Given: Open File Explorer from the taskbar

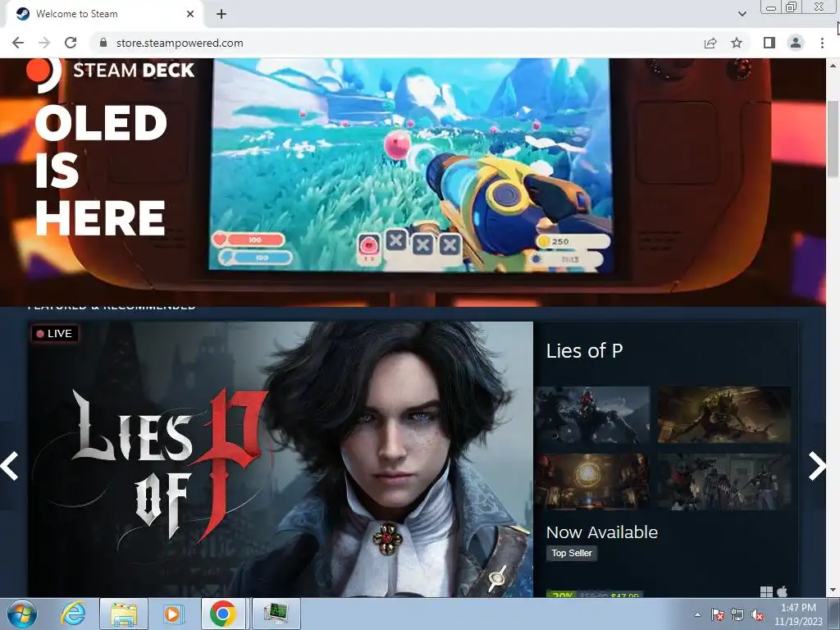Looking at the screenshot, I should [x=124, y=614].
